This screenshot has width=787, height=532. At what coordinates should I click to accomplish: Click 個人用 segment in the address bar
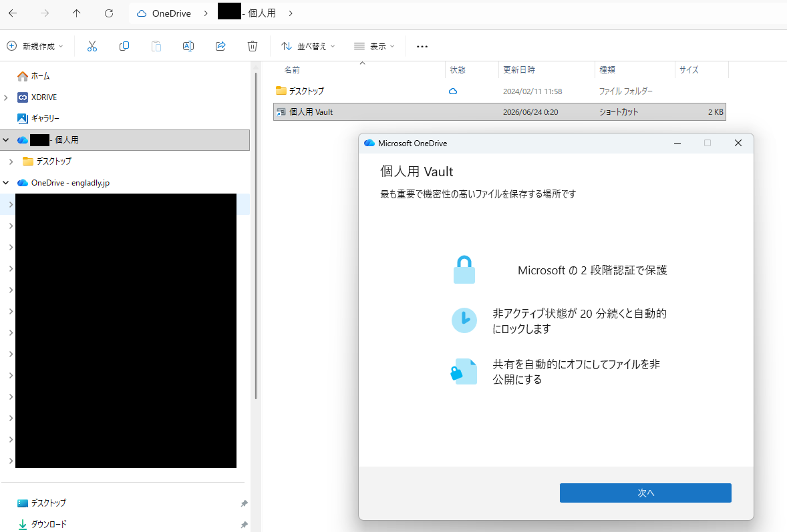[x=261, y=13]
